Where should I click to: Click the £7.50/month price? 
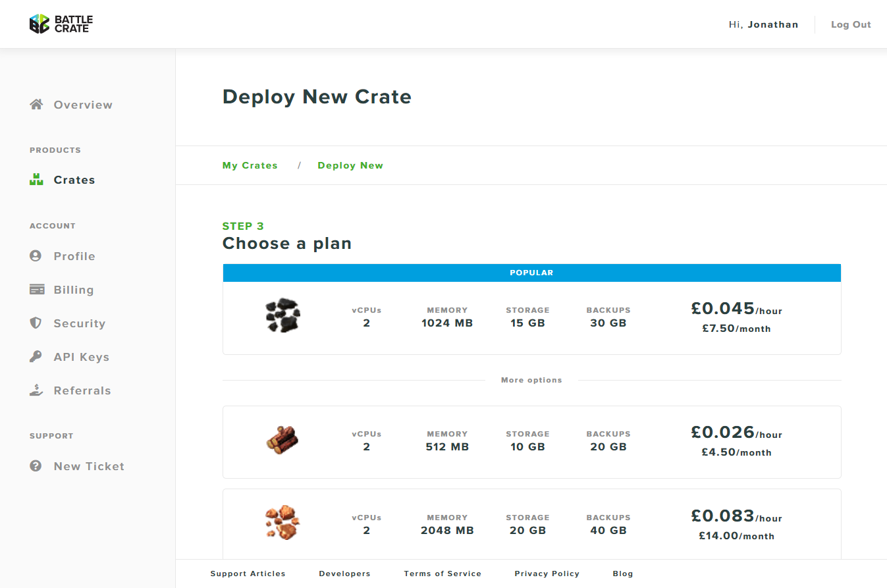pyautogui.click(x=736, y=329)
